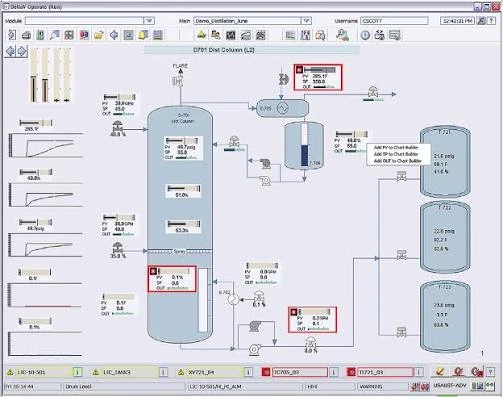Open the Main display dropdown arrow

pos(306,21)
